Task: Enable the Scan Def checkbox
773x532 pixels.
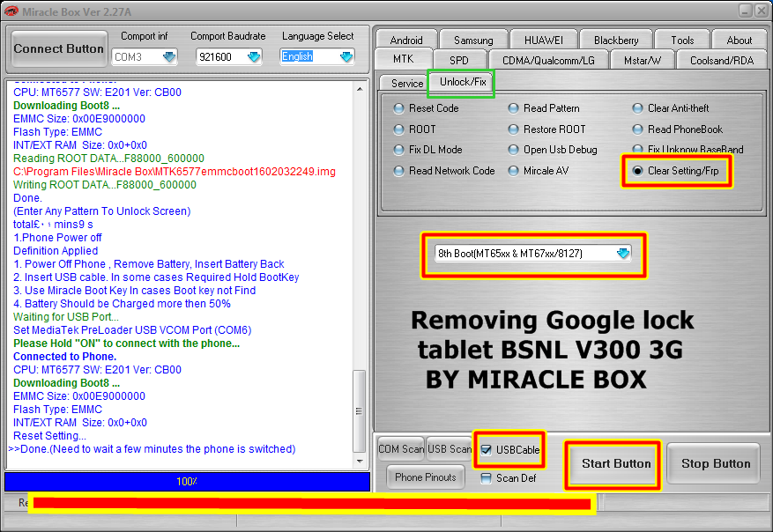Action: pyautogui.click(x=486, y=477)
